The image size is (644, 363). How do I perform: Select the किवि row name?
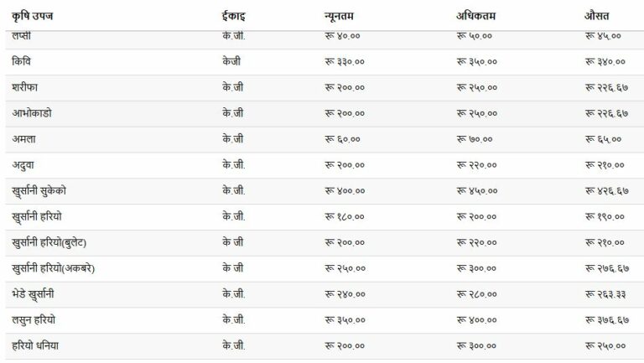pyautogui.click(x=21, y=61)
